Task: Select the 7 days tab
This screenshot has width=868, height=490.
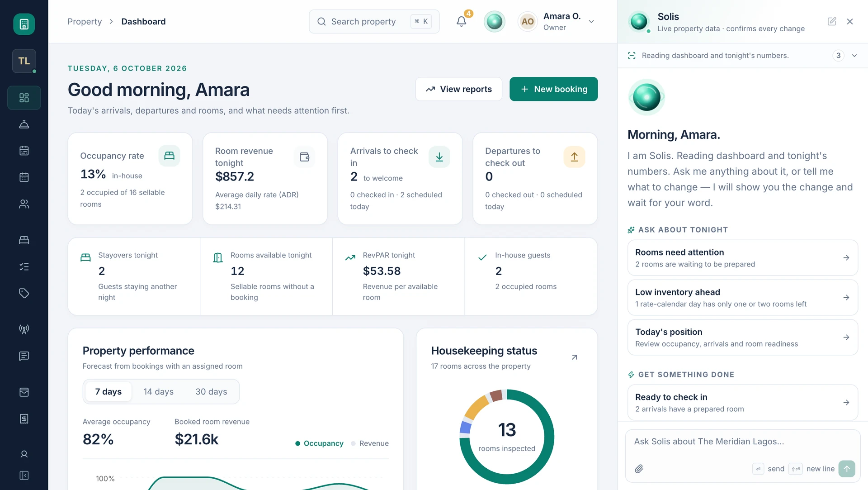Action: (x=108, y=392)
